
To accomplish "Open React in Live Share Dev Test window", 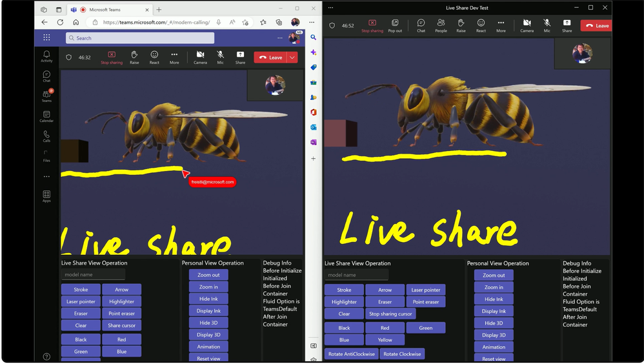I will (481, 26).
